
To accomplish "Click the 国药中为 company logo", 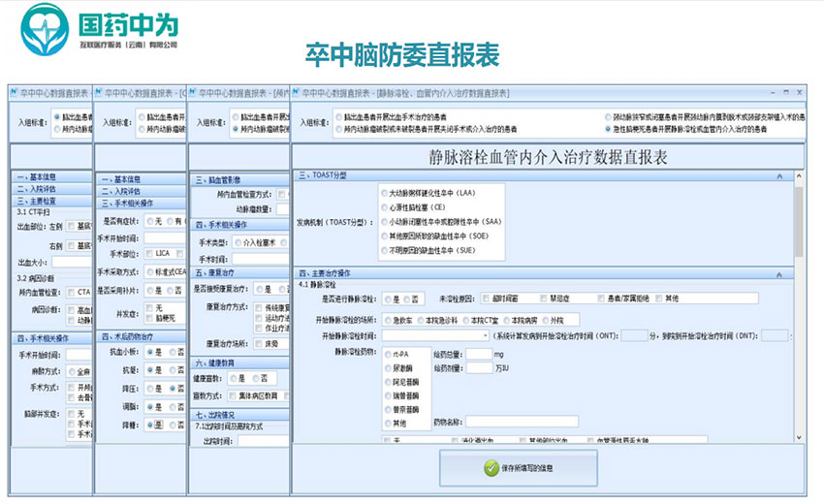I will pos(100,29).
